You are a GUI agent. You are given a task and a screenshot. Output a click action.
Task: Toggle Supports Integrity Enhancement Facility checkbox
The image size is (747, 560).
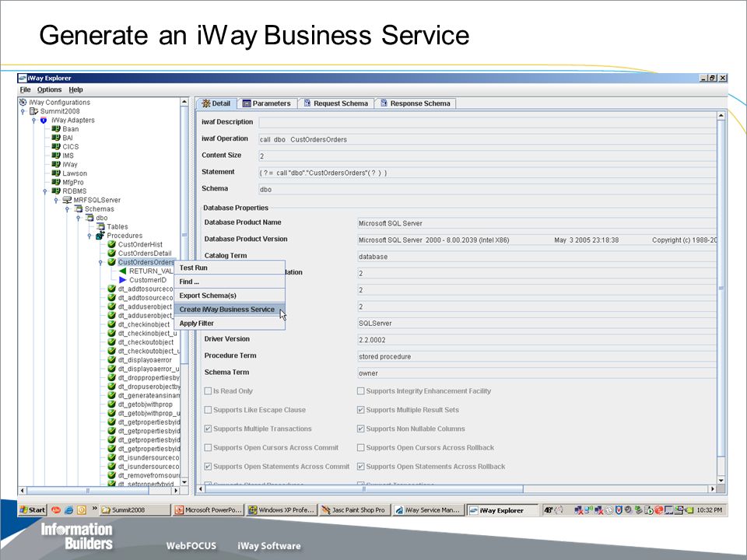tap(360, 391)
